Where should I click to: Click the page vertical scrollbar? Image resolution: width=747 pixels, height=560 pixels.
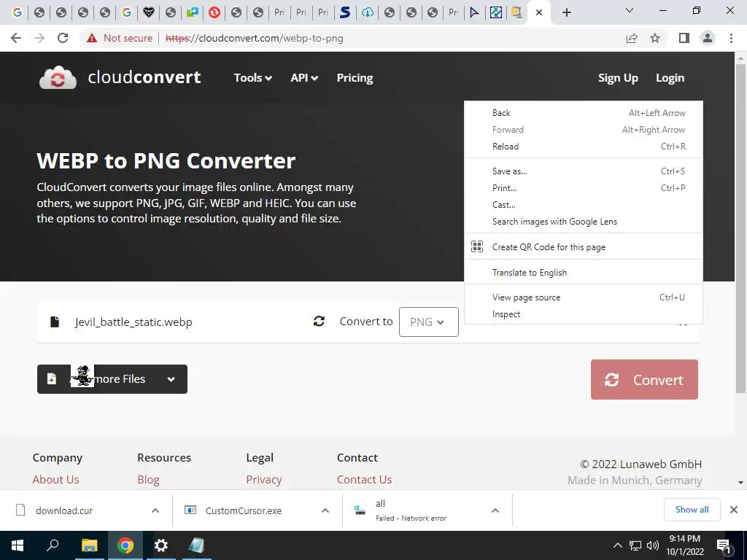[741, 228]
